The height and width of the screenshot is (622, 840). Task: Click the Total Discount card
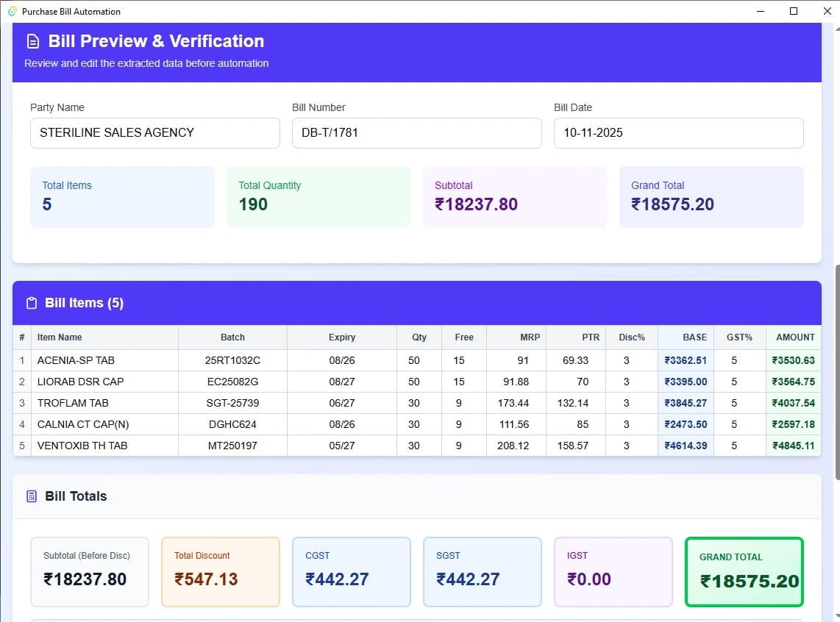point(221,571)
